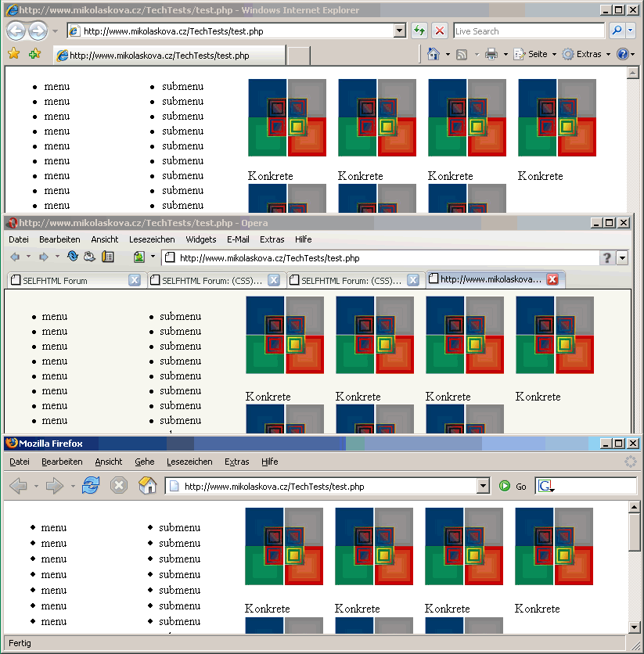The width and height of the screenshot is (644, 654).
Task: Open IE Favorites Center star icon
Action: point(14,54)
